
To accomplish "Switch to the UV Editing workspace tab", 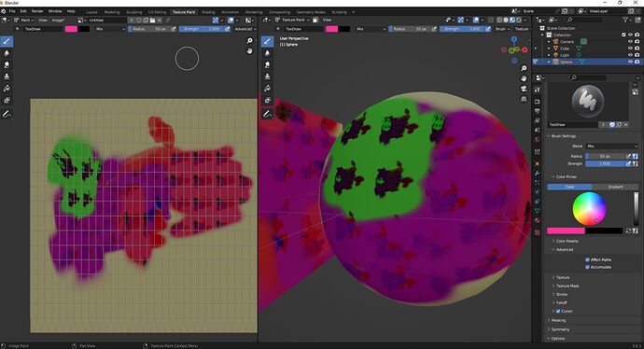I will pos(158,12).
